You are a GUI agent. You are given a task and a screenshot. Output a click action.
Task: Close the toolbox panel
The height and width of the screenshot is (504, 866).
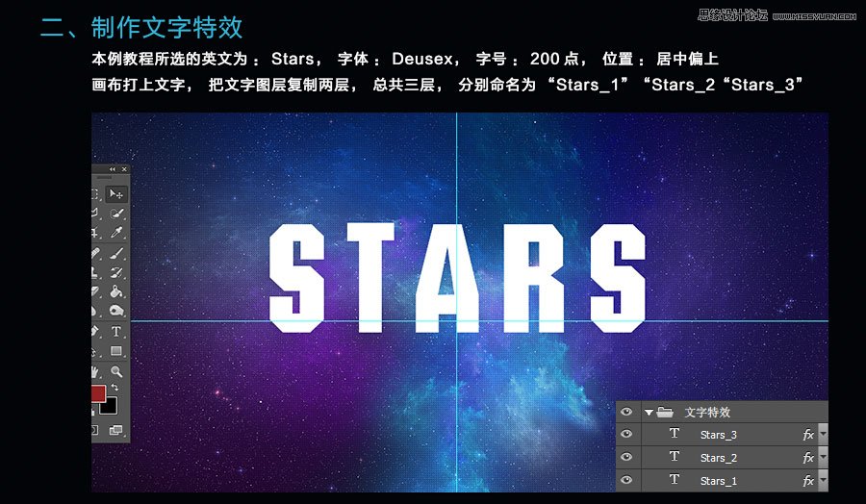124,169
